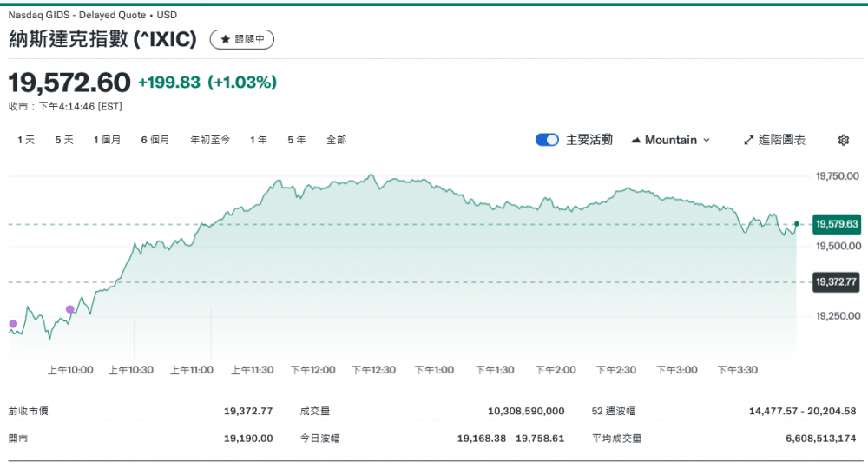Show the 全部 (all) chart range

click(x=336, y=140)
